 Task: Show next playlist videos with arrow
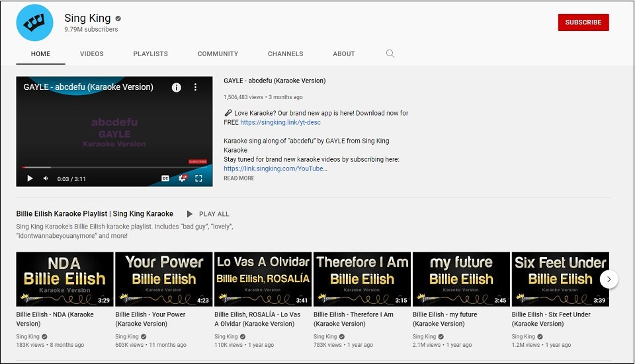pyautogui.click(x=609, y=279)
